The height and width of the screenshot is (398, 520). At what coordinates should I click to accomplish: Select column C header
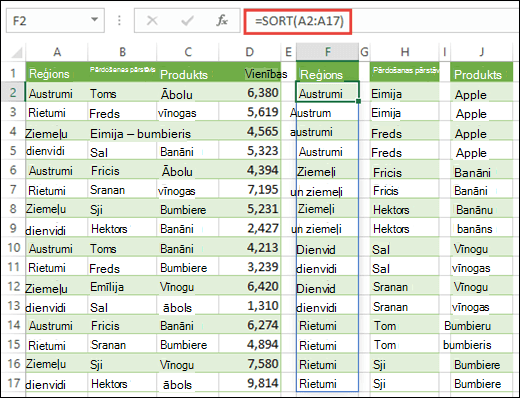(x=188, y=52)
